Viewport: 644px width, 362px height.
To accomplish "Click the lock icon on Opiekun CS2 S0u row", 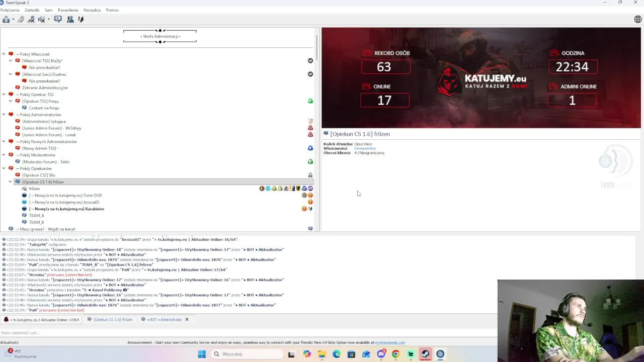I will (x=310, y=175).
